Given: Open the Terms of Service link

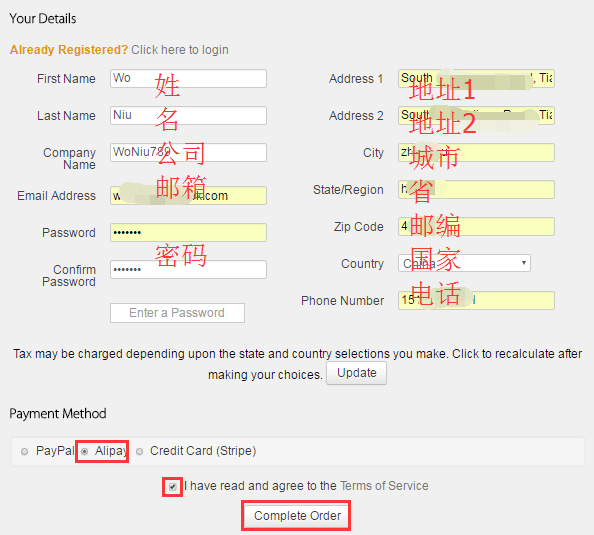Looking at the screenshot, I should 384,486.
